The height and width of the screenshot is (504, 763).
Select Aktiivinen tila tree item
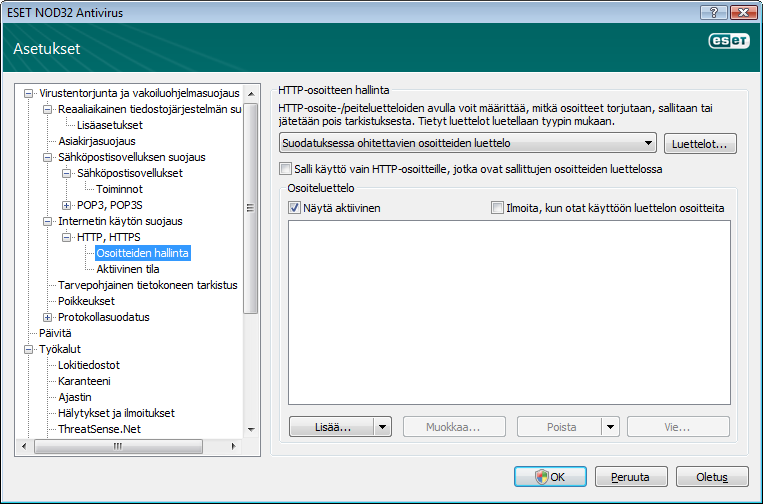coord(128,269)
